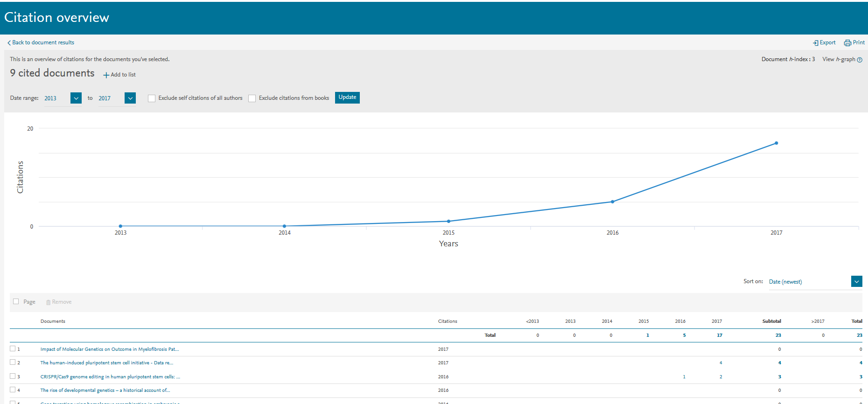Screen dimensions: 868x404
Task: Click the Citations column header
Action: click(x=448, y=321)
